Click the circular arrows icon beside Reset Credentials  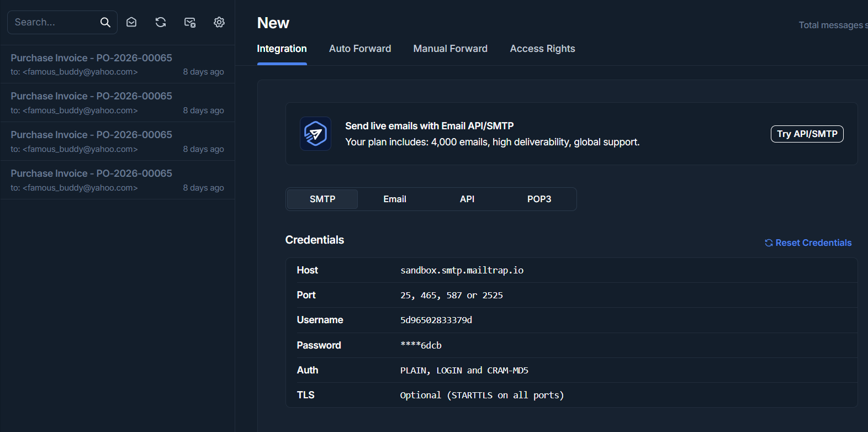768,243
